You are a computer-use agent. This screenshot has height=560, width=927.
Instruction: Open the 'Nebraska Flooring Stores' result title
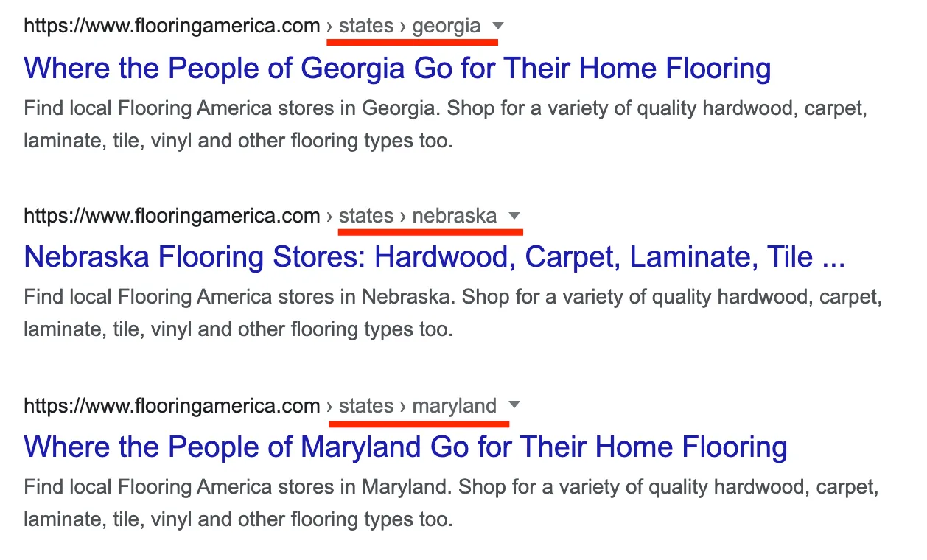[434, 257]
